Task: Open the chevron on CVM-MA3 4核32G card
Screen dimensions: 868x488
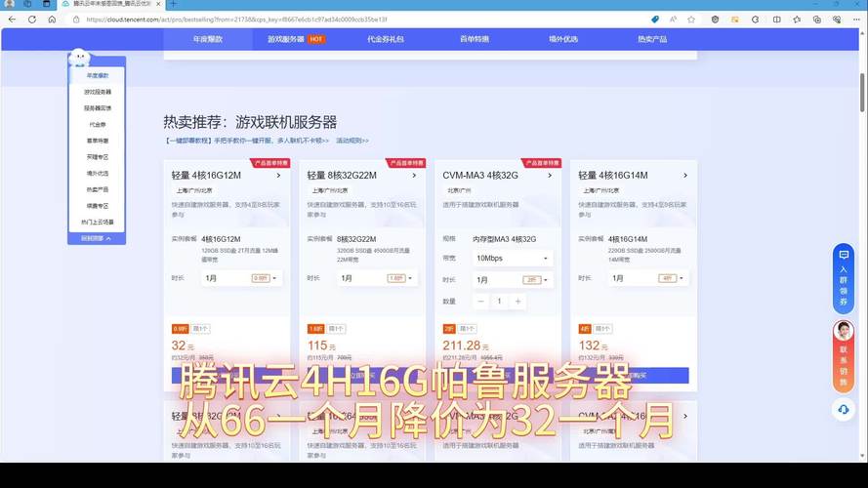Action: tap(550, 175)
